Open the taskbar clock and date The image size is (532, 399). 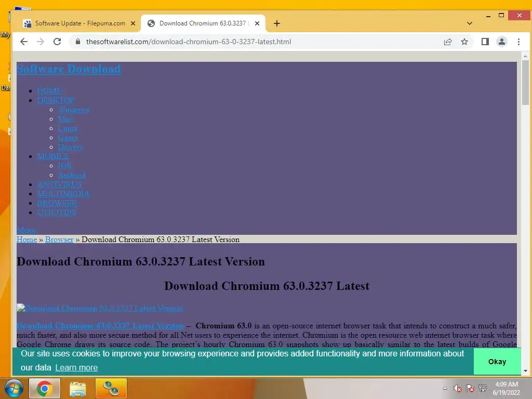pos(506,389)
